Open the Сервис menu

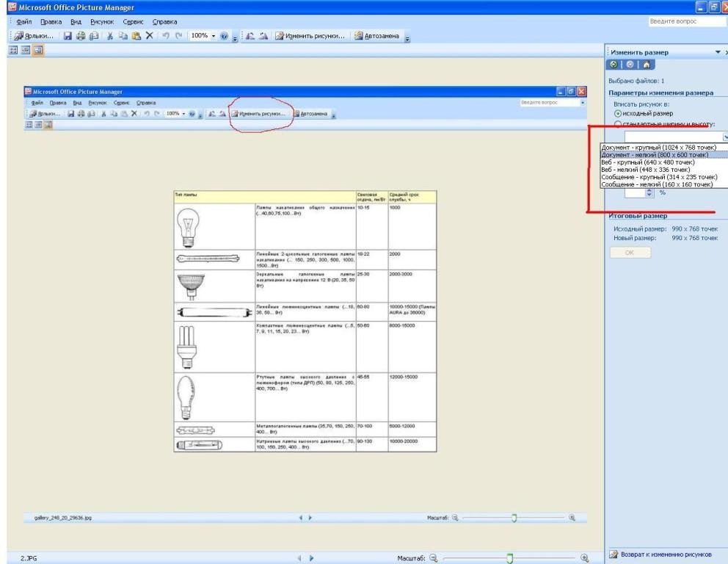pos(134,22)
